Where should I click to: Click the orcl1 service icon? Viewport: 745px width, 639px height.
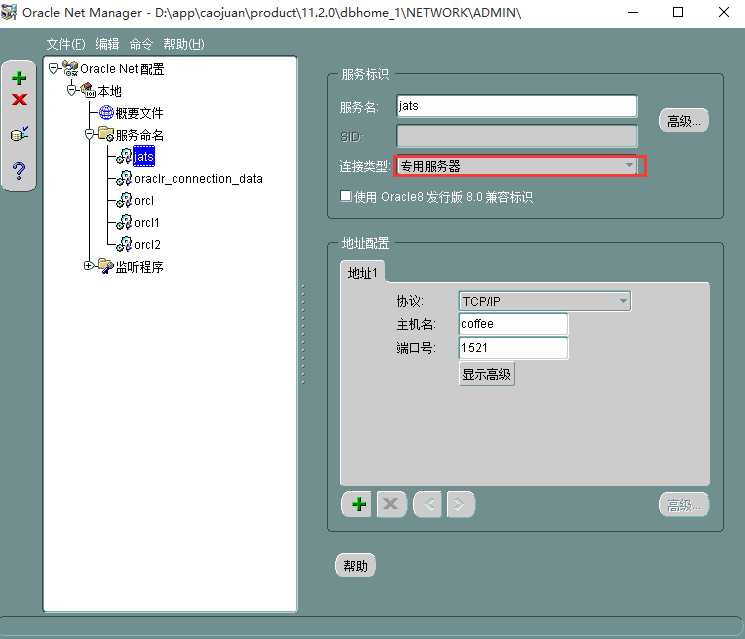(124, 222)
